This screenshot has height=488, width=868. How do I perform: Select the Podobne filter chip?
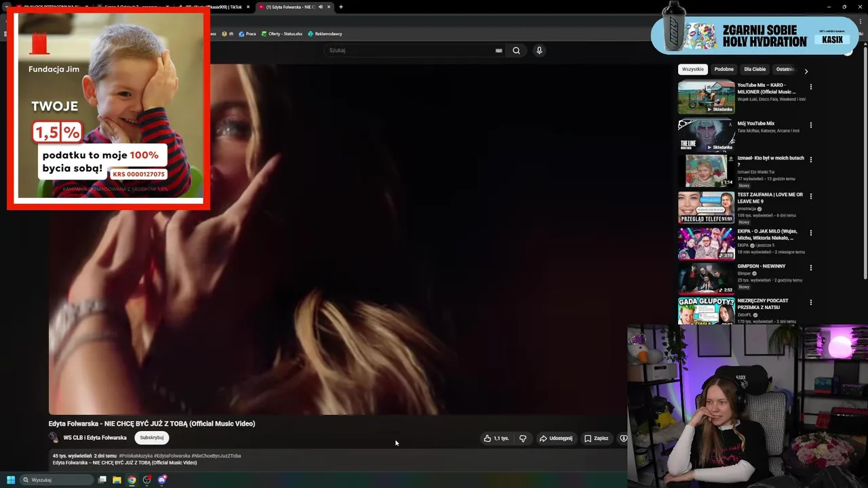(724, 69)
